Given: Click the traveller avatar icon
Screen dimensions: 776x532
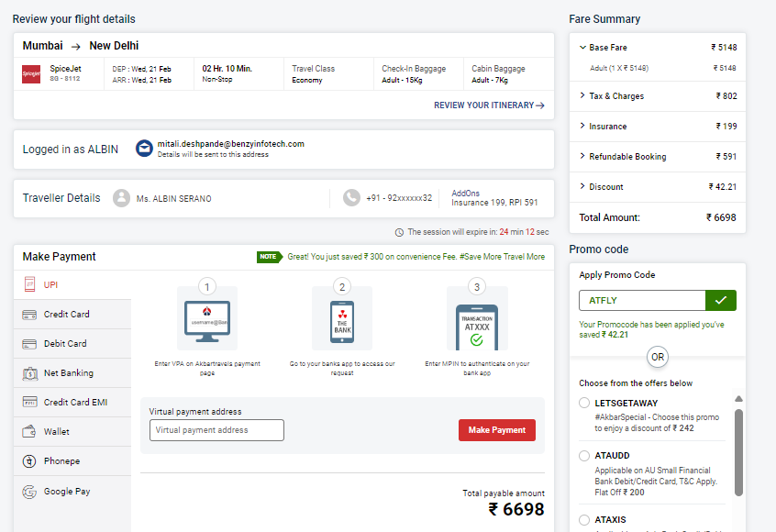Looking at the screenshot, I should [x=121, y=198].
